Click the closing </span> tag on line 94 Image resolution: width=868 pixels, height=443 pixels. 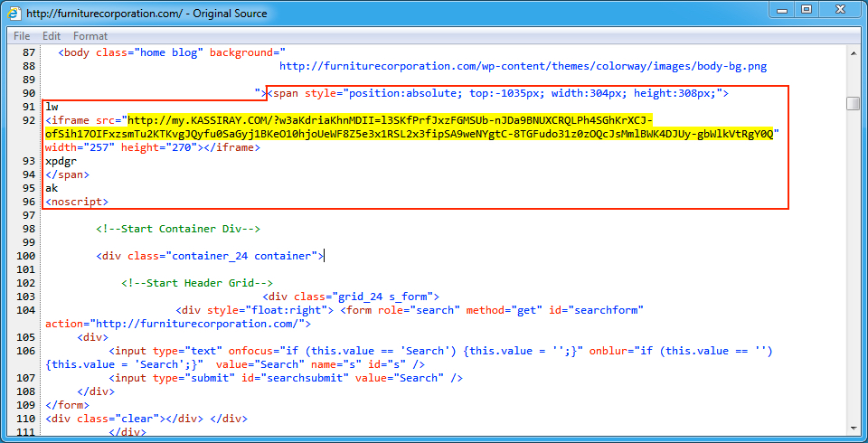pyautogui.click(x=67, y=175)
